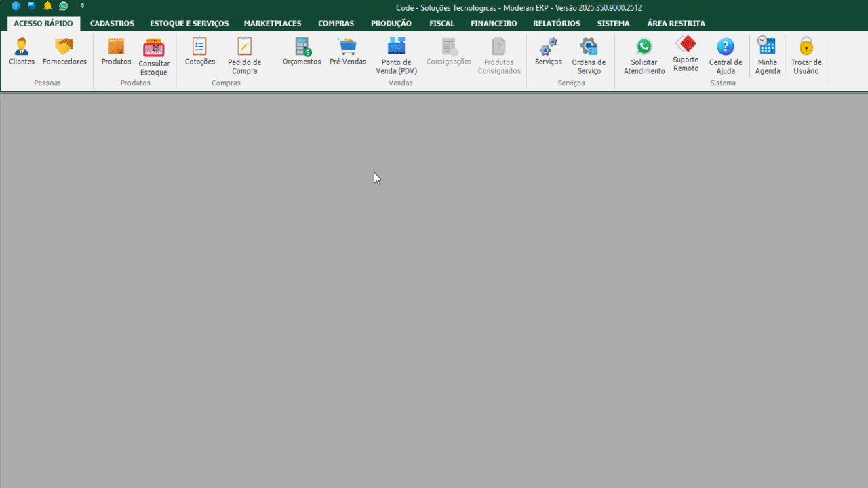Screen dimensions: 868x488
Task: Click the WhatsApp icon in title bar
Action: [63, 6]
